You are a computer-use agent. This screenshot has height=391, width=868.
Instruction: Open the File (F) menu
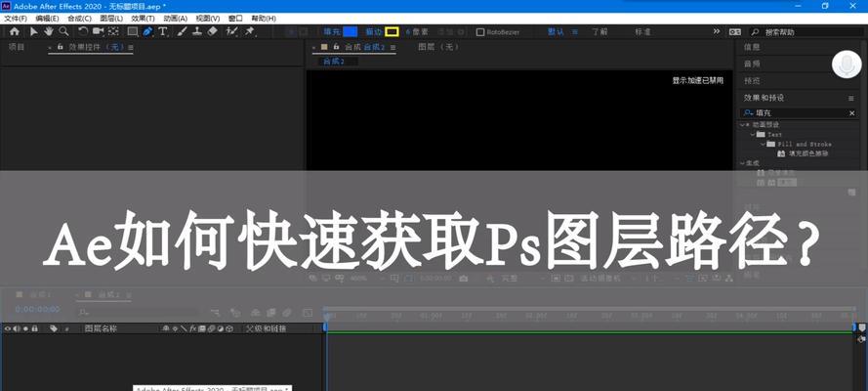click(16, 19)
